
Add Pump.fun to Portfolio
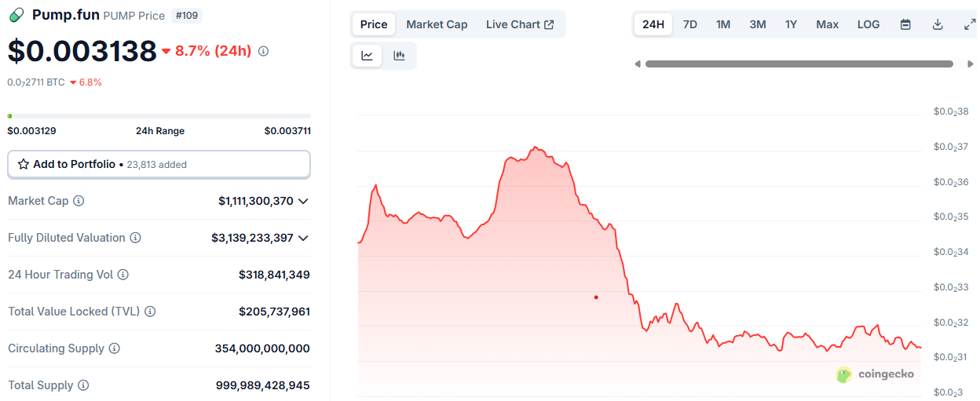(x=159, y=164)
